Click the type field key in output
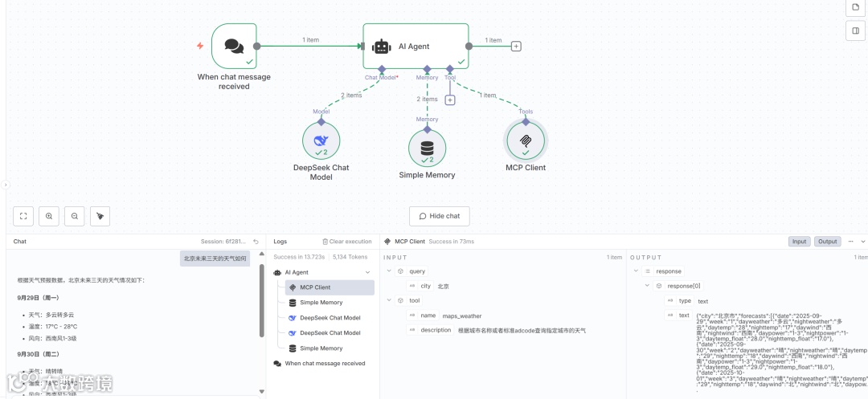The image size is (868, 399). click(685, 300)
